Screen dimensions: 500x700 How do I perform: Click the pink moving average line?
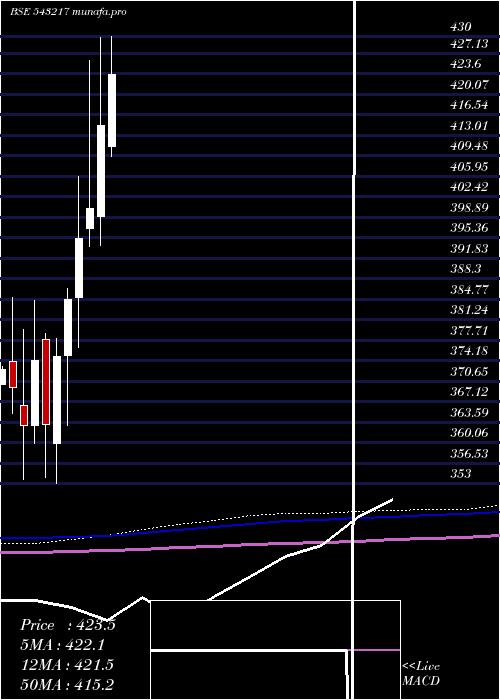[250, 544]
